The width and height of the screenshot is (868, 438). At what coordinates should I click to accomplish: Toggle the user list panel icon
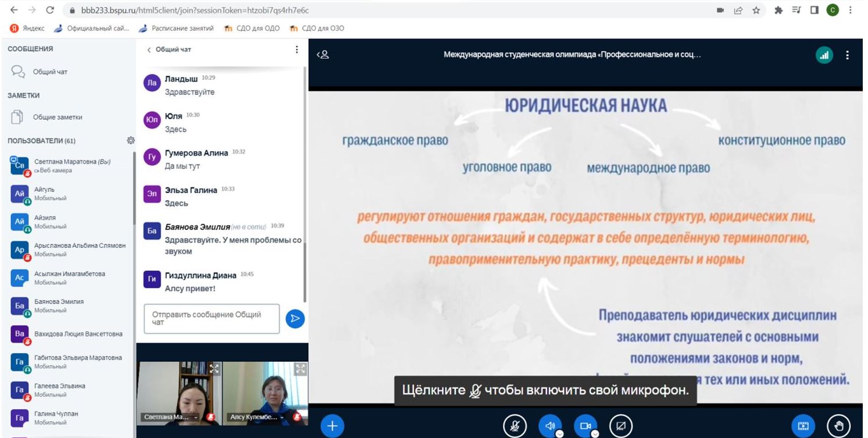click(323, 55)
